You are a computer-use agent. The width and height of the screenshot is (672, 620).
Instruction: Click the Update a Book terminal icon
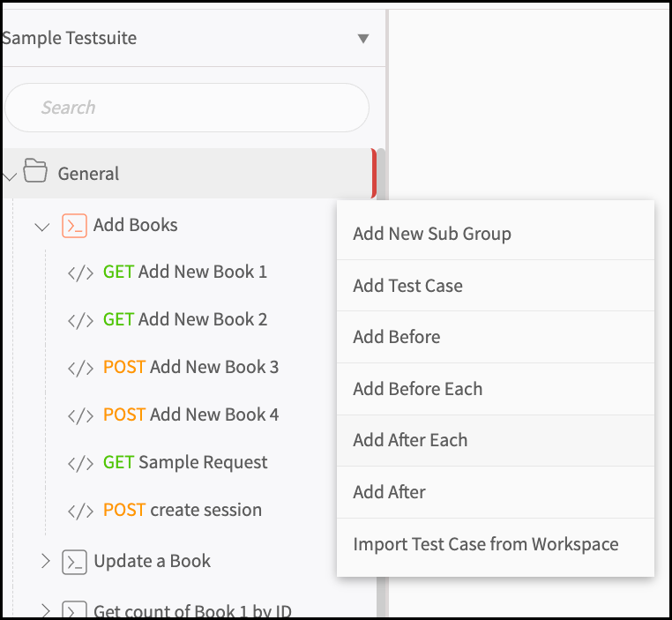[75, 562]
